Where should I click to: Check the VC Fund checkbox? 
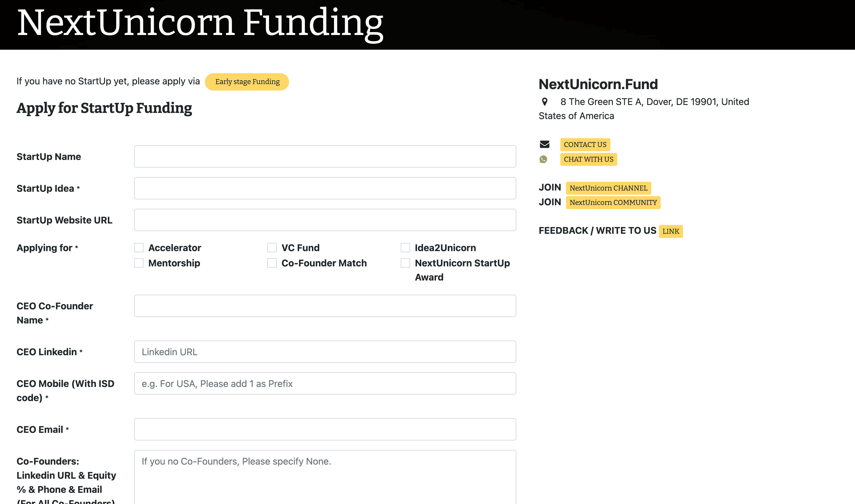tap(272, 248)
